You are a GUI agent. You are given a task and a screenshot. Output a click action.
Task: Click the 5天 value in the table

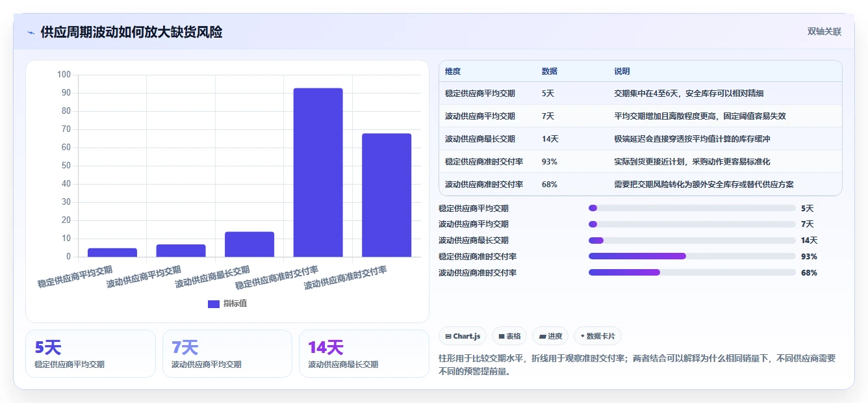[x=548, y=94]
